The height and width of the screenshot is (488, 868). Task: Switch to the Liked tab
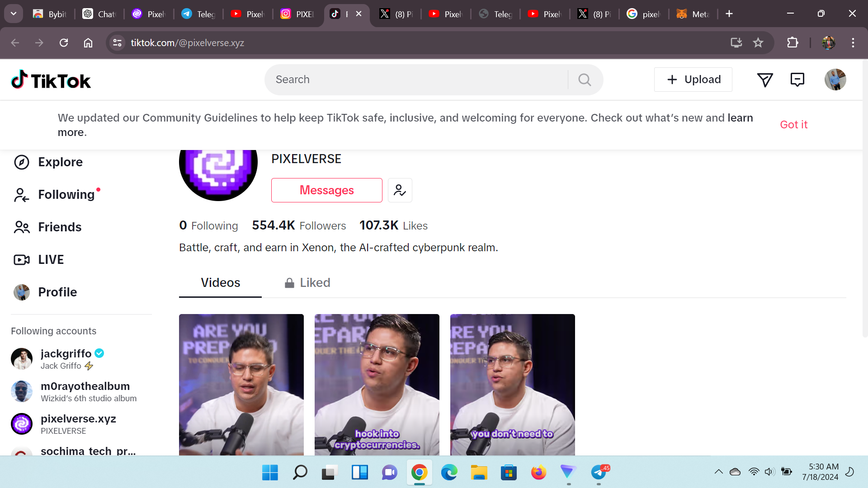point(307,283)
